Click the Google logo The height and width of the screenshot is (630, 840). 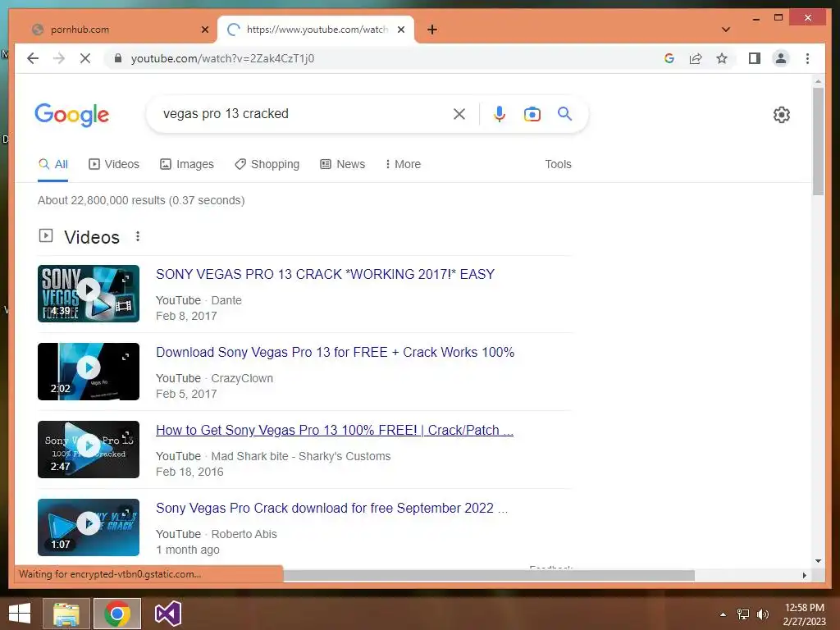(x=72, y=115)
